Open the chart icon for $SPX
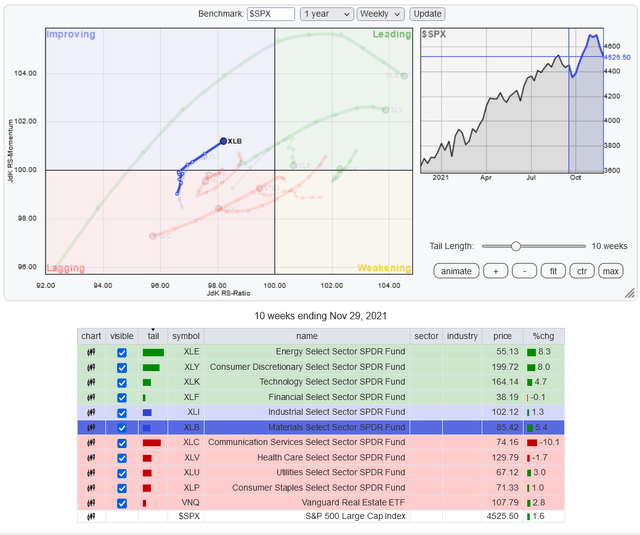The height and width of the screenshot is (535, 640). 91,517
